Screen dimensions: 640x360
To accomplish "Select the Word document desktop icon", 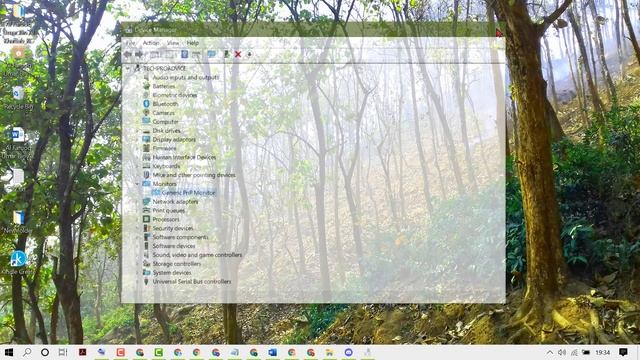I will click(17, 143).
